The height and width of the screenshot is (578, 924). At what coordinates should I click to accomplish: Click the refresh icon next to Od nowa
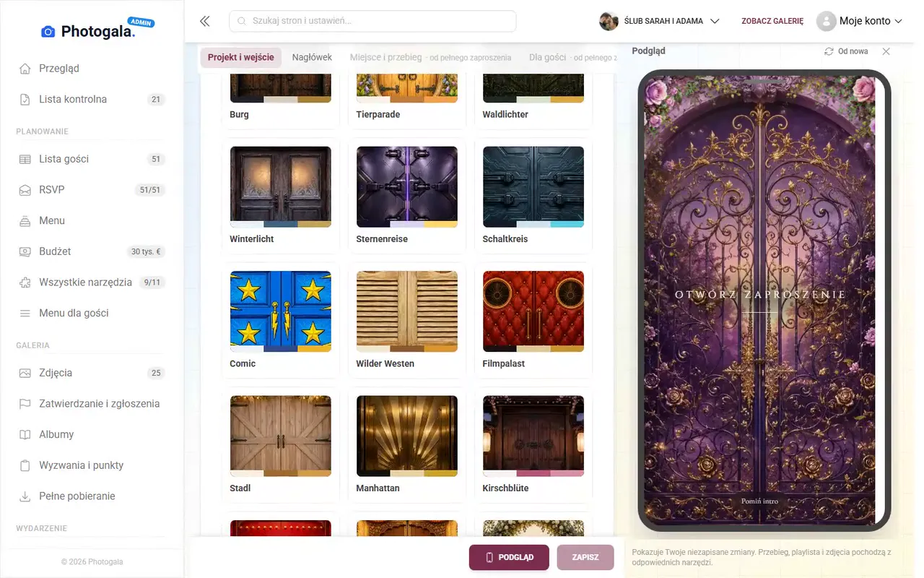coord(829,51)
